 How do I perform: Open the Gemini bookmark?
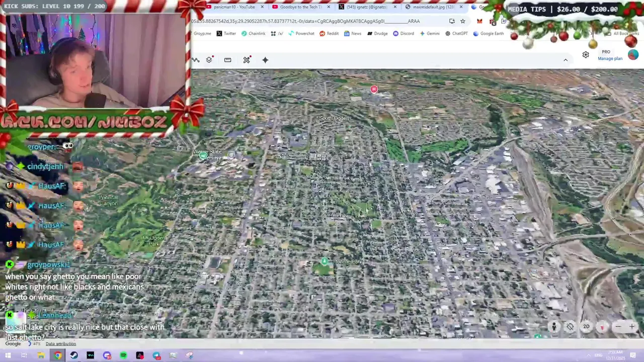coord(429,34)
